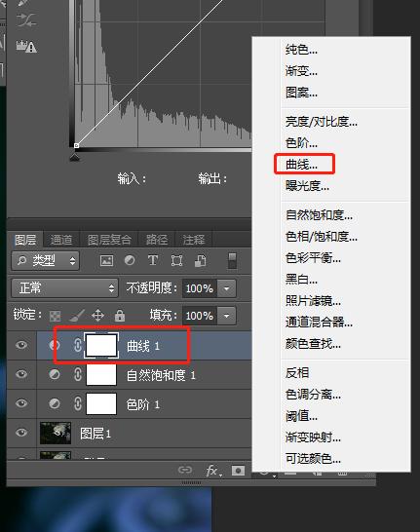This screenshot has width=420, height=532.
Task: Click the 自然饱和度 1 adjustment icon
Action: [55, 374]
